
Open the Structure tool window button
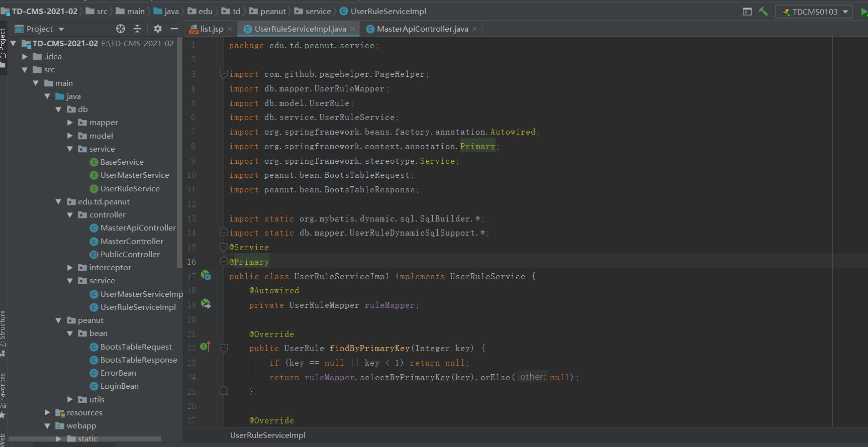[4, 333]
